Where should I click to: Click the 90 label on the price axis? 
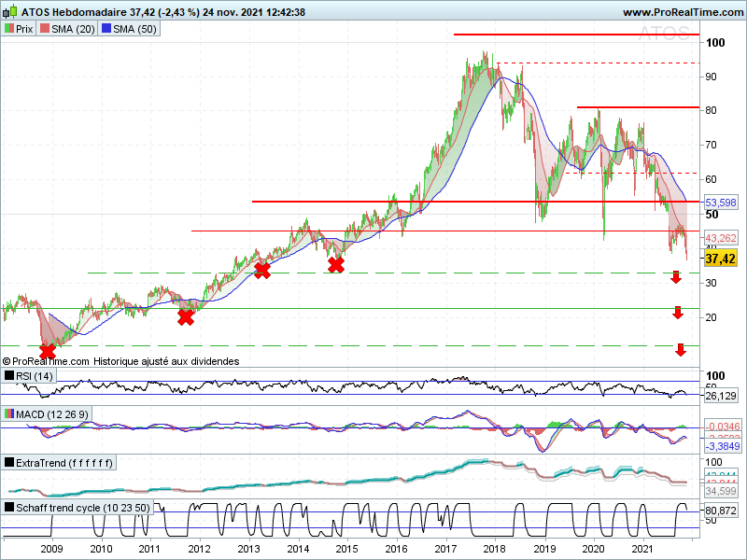tap(712, 77)
